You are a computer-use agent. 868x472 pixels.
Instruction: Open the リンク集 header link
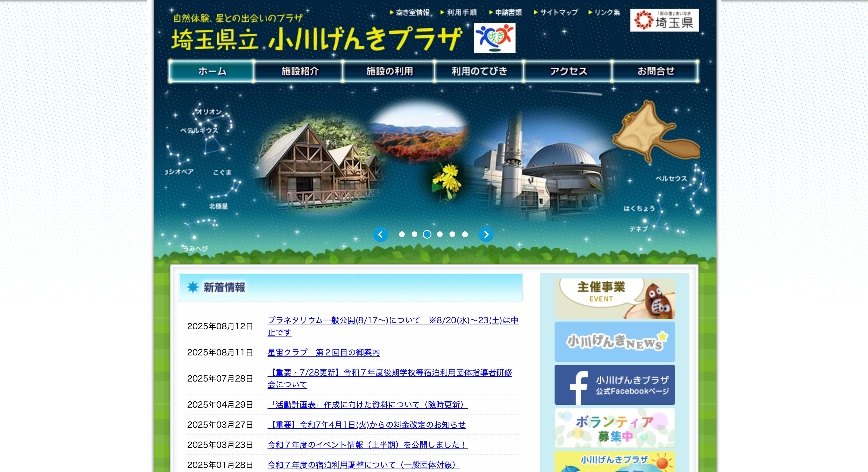(x=604, y=12)
